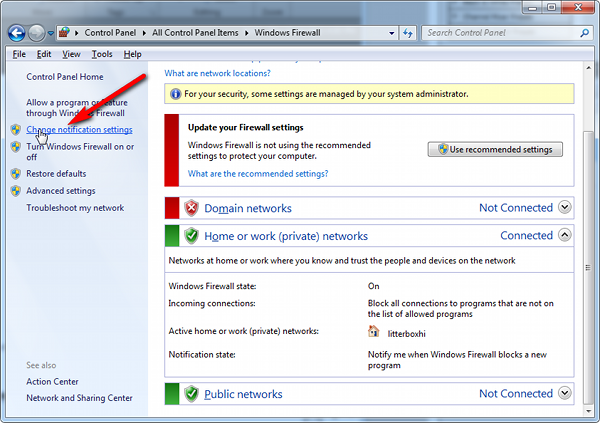Click the refresh icon beside address bar

click(x=408, y=33)
